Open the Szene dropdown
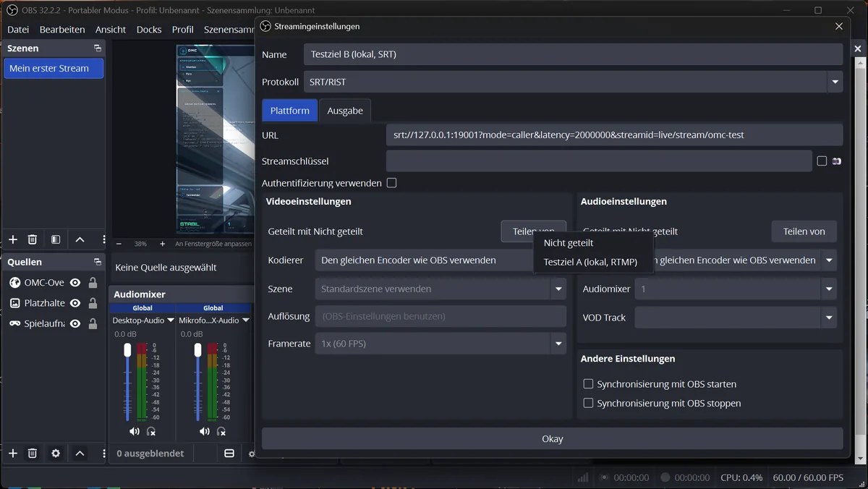Viewport: 868px width, 489px height. point(441,289)
